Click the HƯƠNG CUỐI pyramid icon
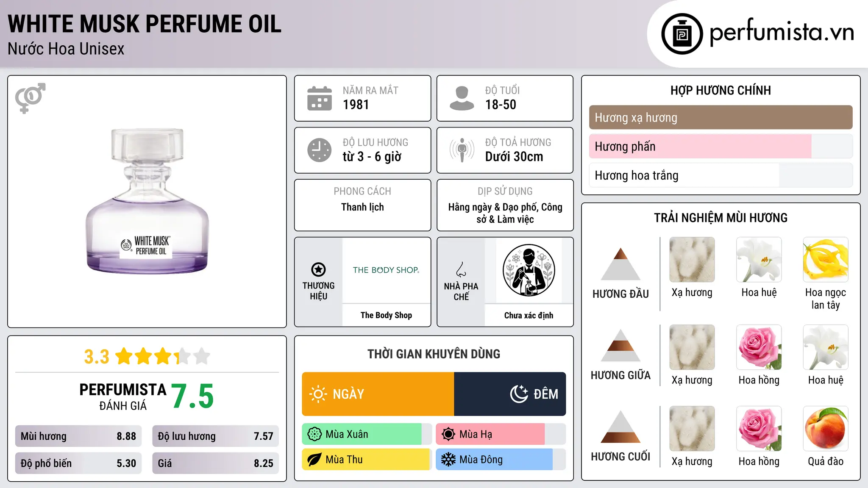Image resolution: width=868 pixels, height=488 pixels. click(x=620, y=427)
